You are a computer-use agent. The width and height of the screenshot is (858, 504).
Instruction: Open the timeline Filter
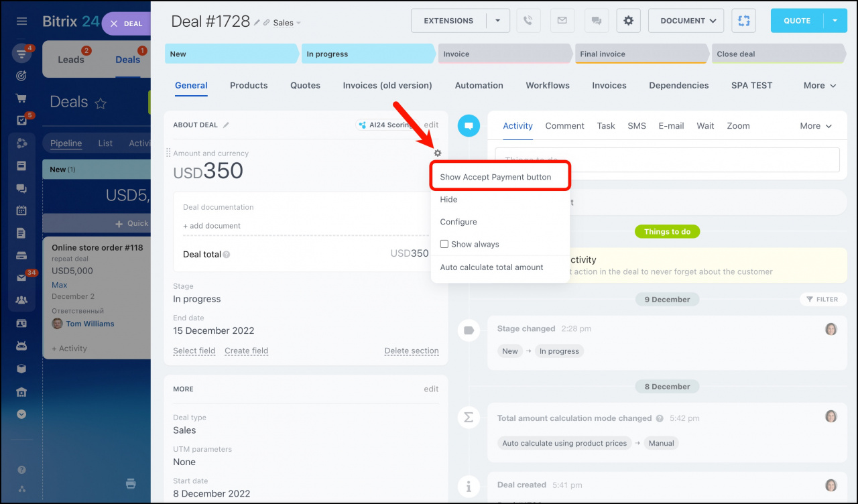point(822,300)
